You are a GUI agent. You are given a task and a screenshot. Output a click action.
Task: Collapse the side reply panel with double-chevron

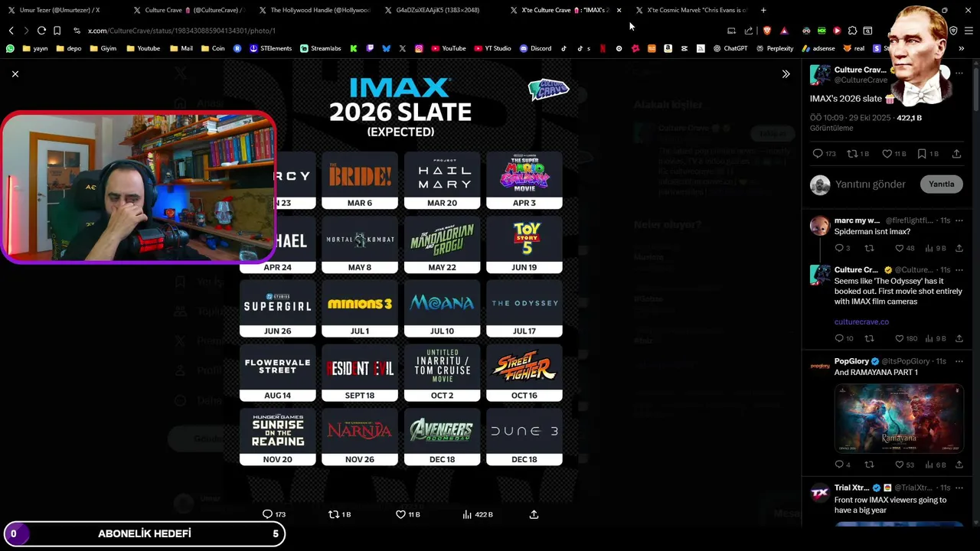[x=786, y=74]
